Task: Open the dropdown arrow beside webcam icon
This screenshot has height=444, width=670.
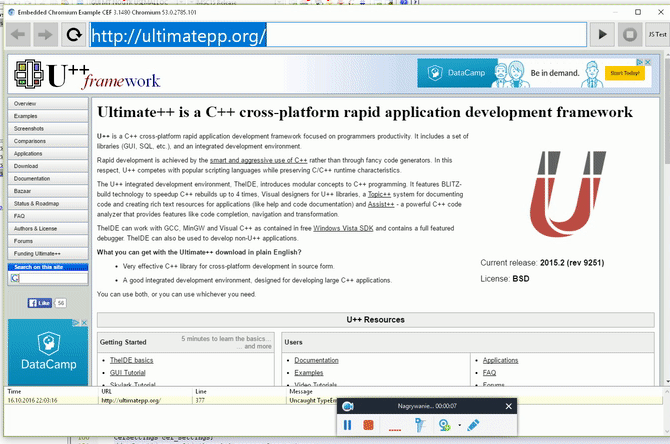Action: pos(458,426)
